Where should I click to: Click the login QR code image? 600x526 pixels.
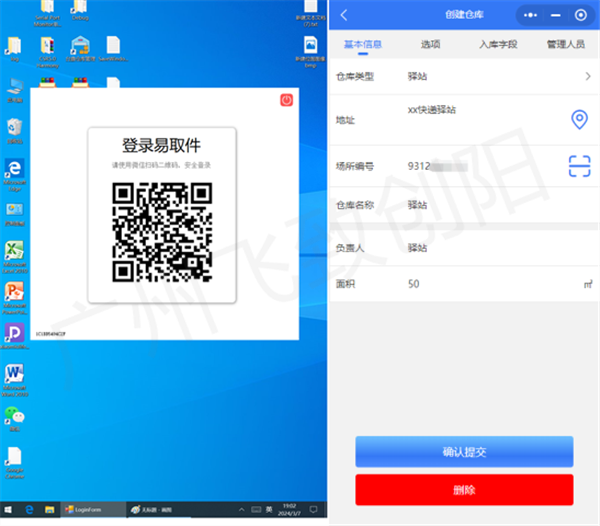(162, 232)
